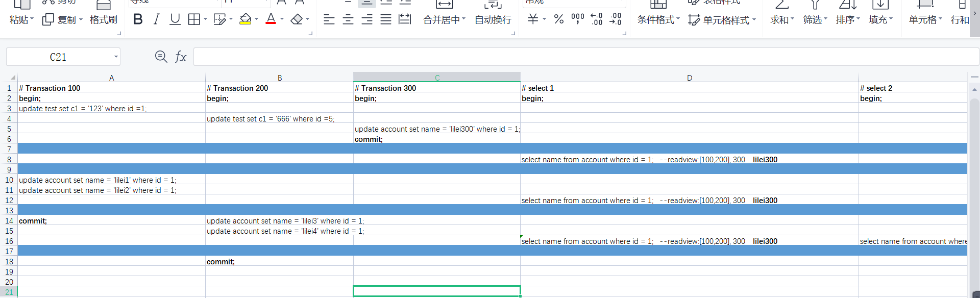Apply percent style format
The width and height of the screenshot is (980, 298).
click(559, 19)
